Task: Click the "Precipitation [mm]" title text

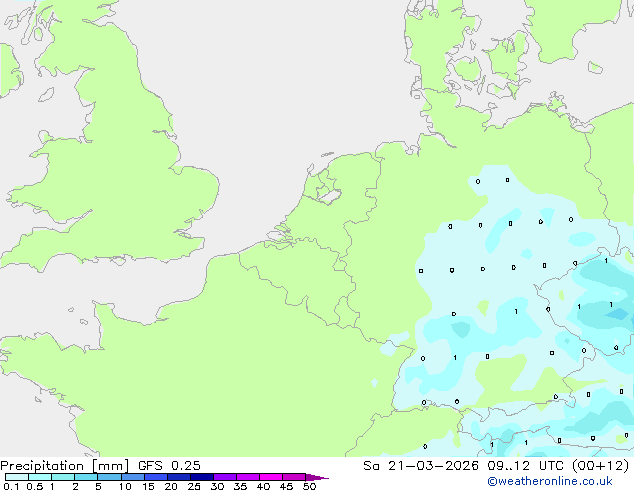Action: point(65,466)
